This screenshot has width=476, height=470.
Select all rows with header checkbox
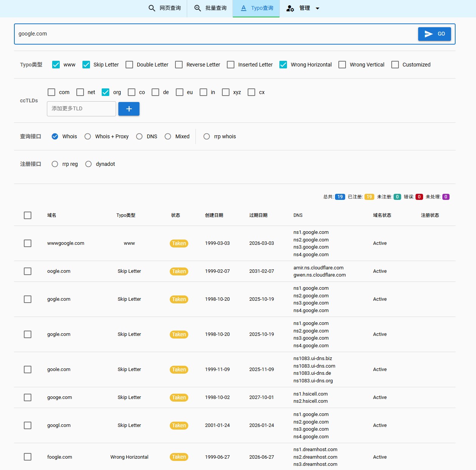28,215
